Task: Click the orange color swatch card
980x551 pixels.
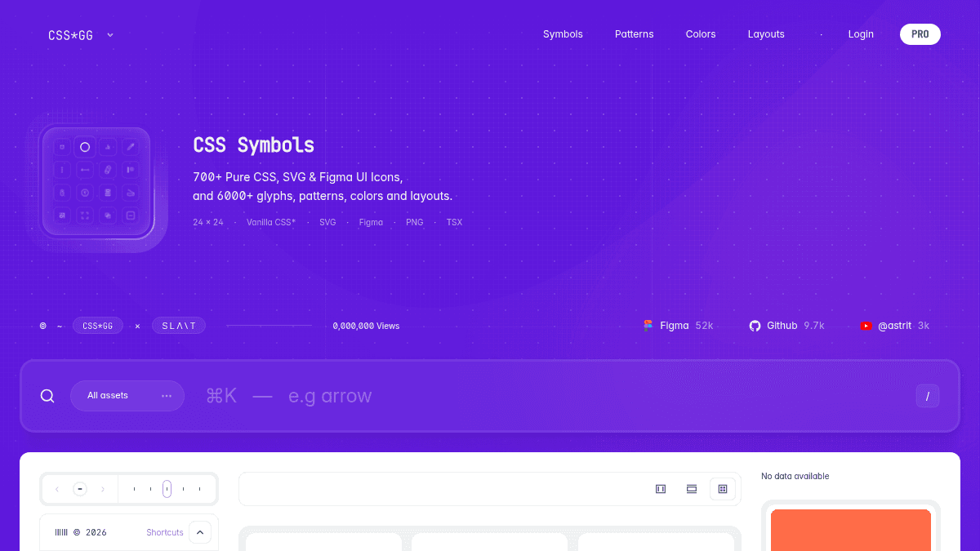Action: click(x=851, y=530)
